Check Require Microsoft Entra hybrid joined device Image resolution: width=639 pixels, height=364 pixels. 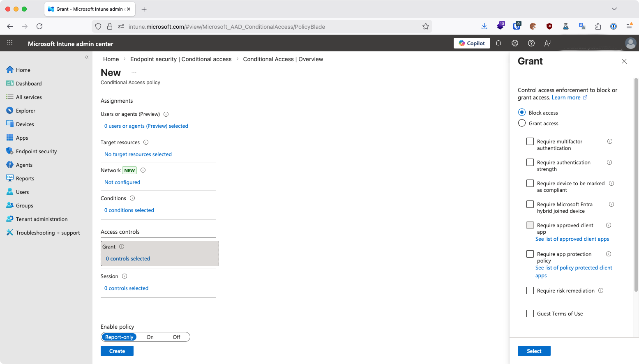coord(530,204)
